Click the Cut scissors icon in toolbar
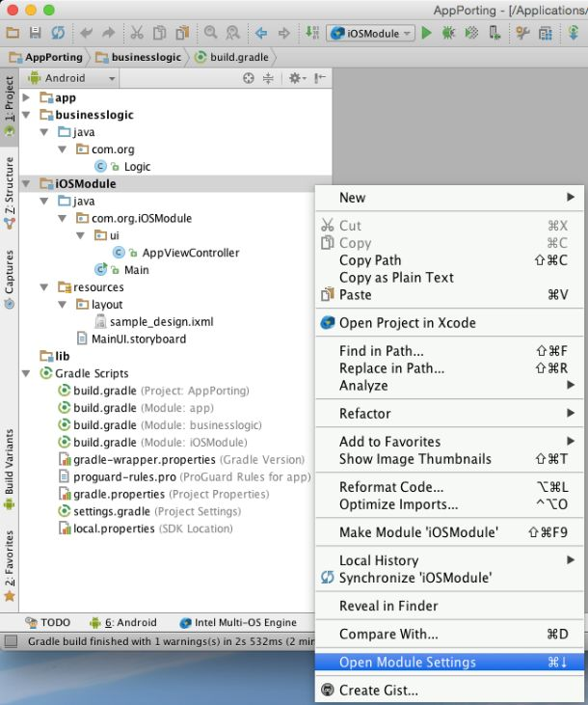 coord(136,33)
